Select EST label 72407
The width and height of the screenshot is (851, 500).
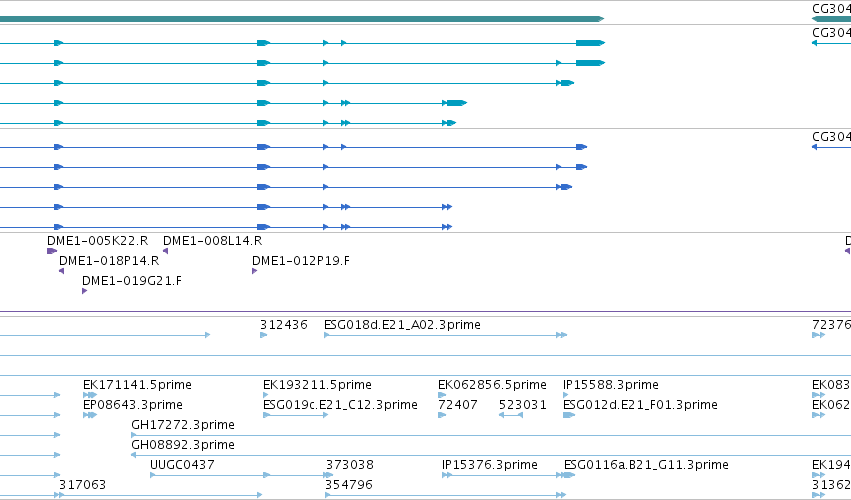458,405
